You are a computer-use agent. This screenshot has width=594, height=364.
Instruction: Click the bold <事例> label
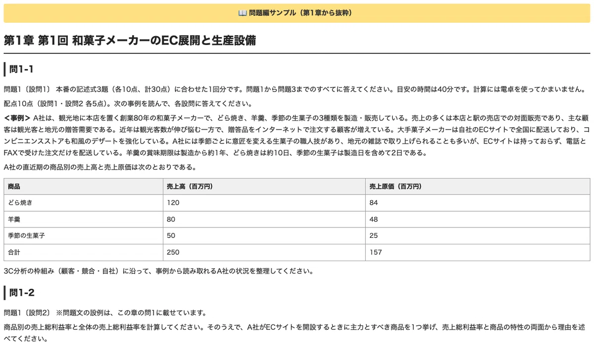(x=17, y=118)
